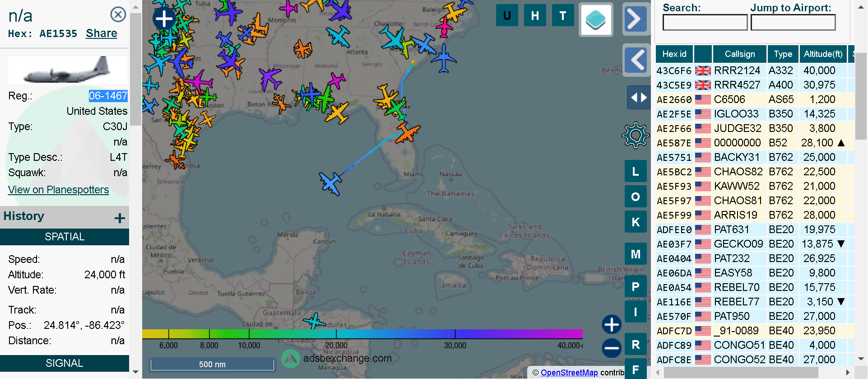The height and width of the screenshot is (379, 868).
Task: Select the ARRIS19 row
Action: (x=755, y=215)
